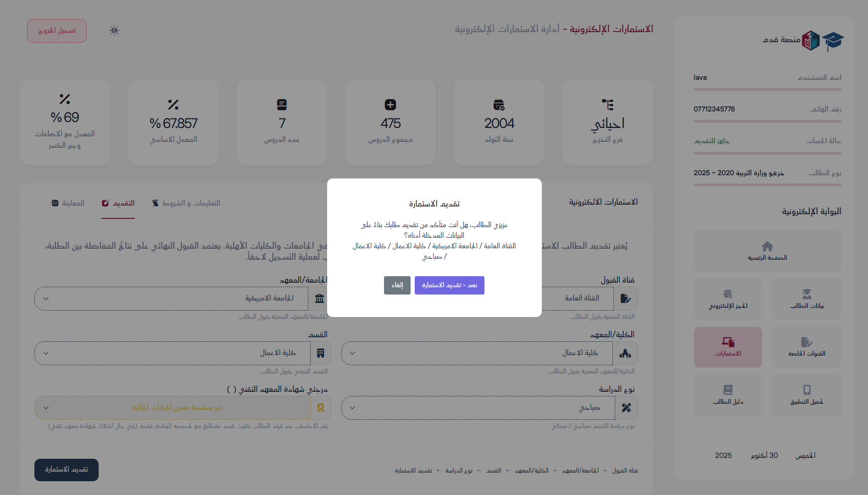Switch to the المعاينة tab
The width and height of the screenshot is (868, 495).
68,203
